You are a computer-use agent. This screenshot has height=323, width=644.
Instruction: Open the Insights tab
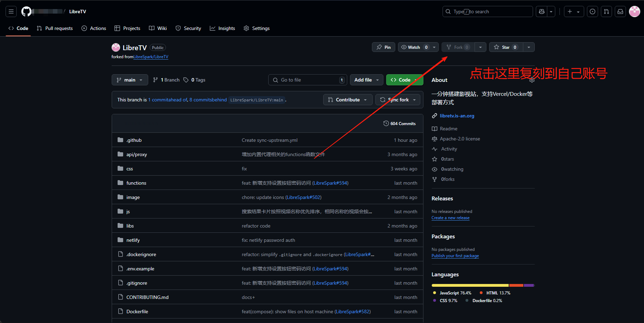[222, 28]
